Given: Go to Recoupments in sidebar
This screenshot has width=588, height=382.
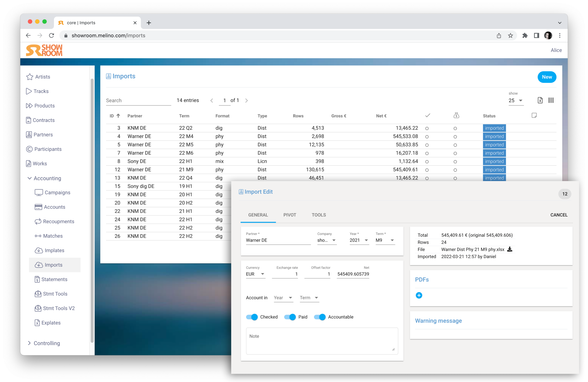Looking at the screenshot, I should tap(59, 221).
